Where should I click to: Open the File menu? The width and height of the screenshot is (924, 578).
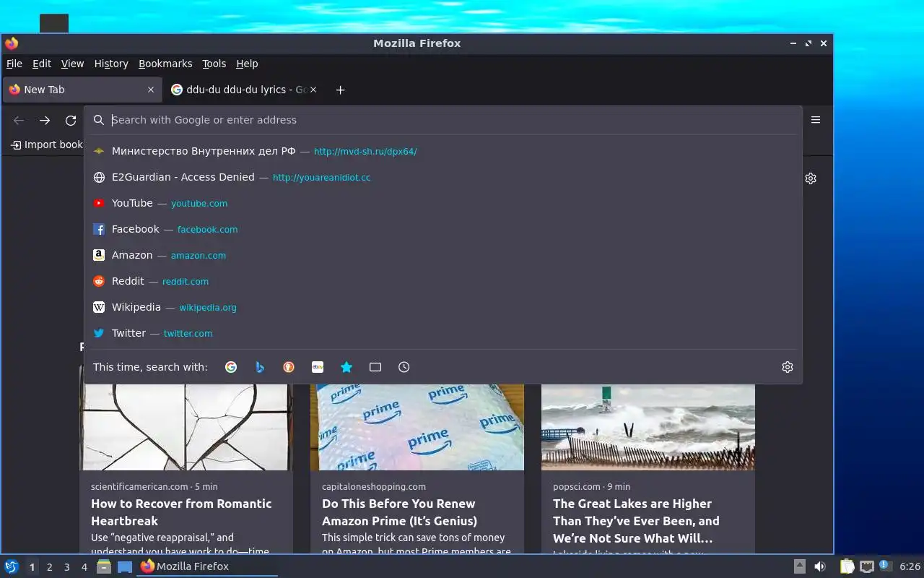click(x=14, y=64)
